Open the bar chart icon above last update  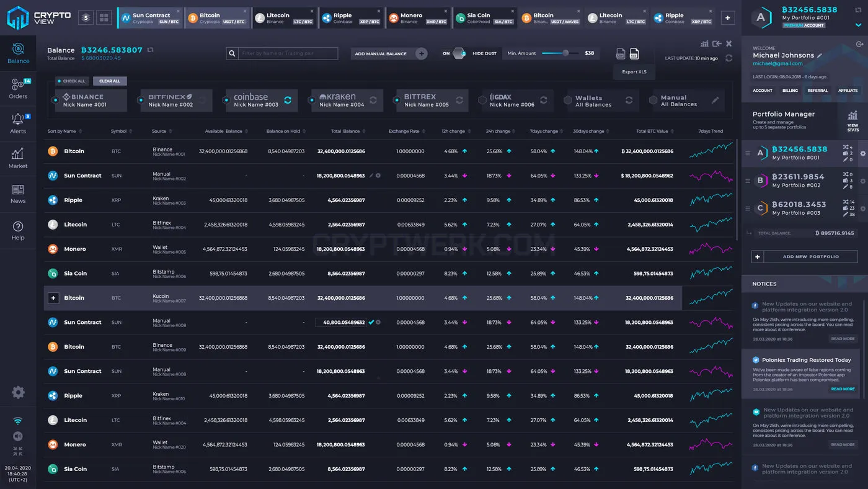coord(704,43)
